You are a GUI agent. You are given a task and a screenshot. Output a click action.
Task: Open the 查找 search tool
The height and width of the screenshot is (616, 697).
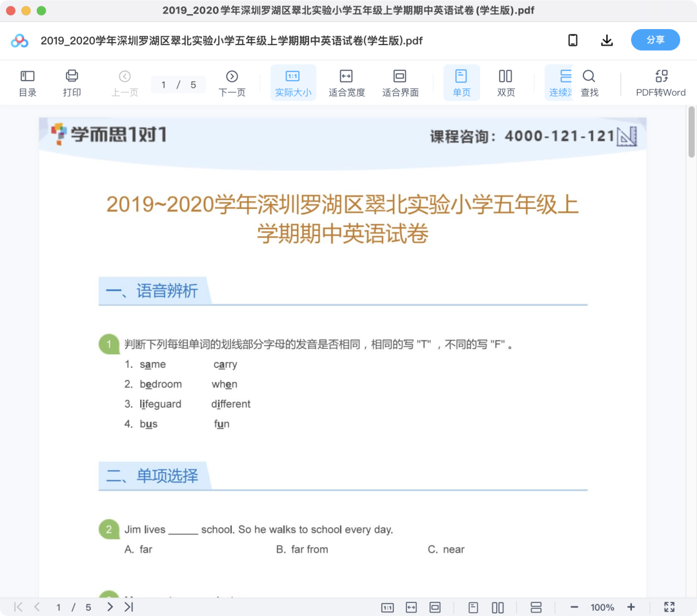pyautogui.click(x=589, y=83)
